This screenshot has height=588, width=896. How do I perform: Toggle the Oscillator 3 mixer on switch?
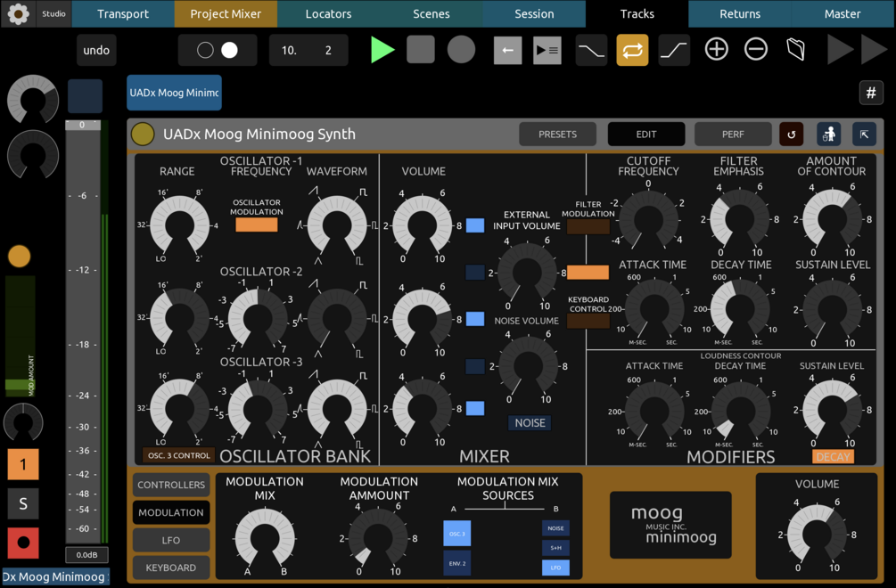coord(475,408)
